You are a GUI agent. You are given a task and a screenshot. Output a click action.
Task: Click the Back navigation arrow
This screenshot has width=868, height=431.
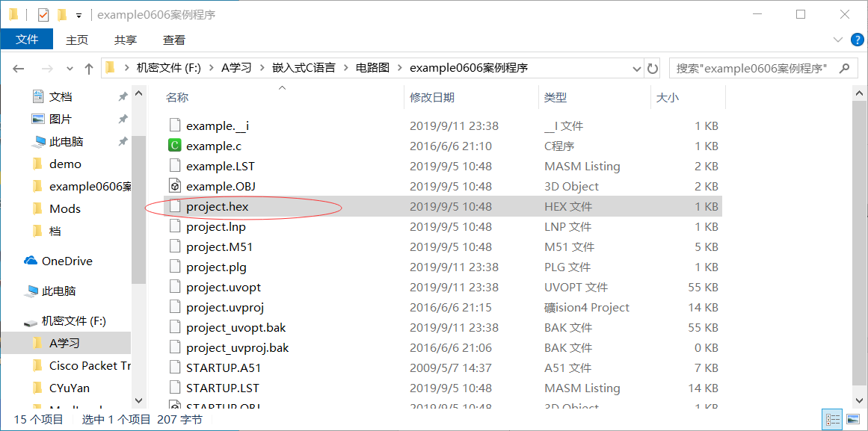point(18,69)
